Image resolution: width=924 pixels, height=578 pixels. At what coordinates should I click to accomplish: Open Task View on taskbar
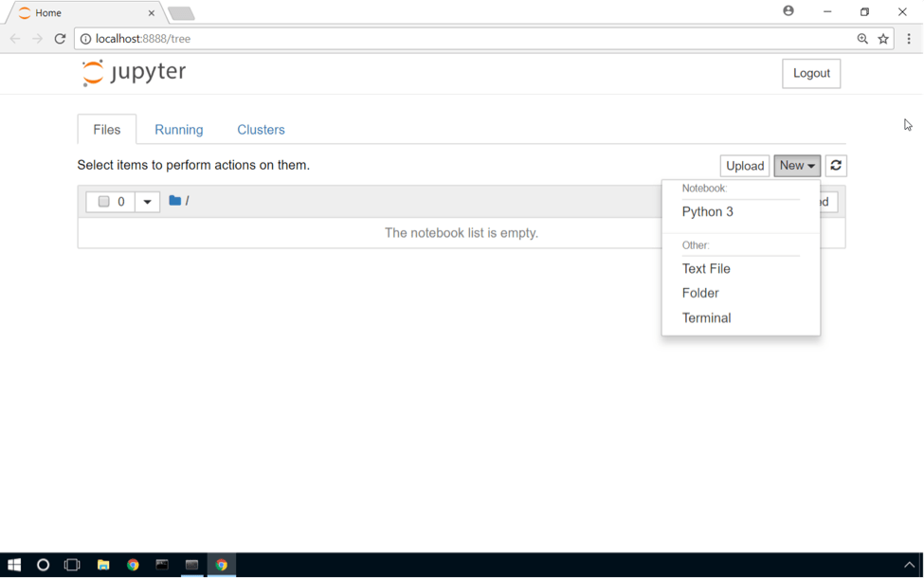(72, 565)
